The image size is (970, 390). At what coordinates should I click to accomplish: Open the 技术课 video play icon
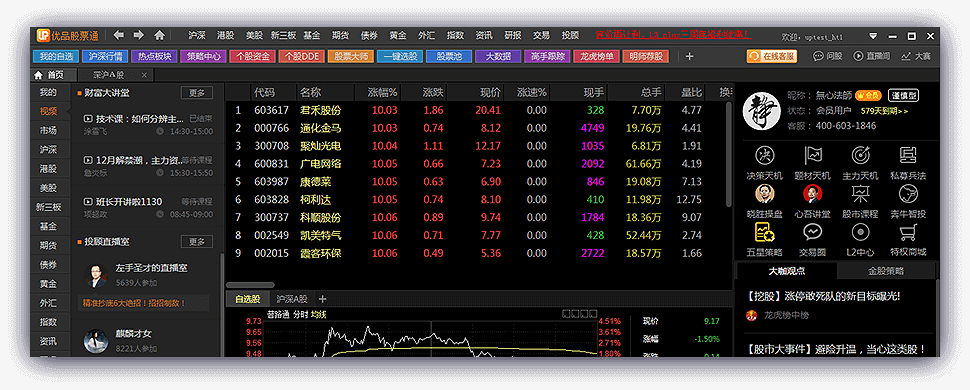[88, 118]
